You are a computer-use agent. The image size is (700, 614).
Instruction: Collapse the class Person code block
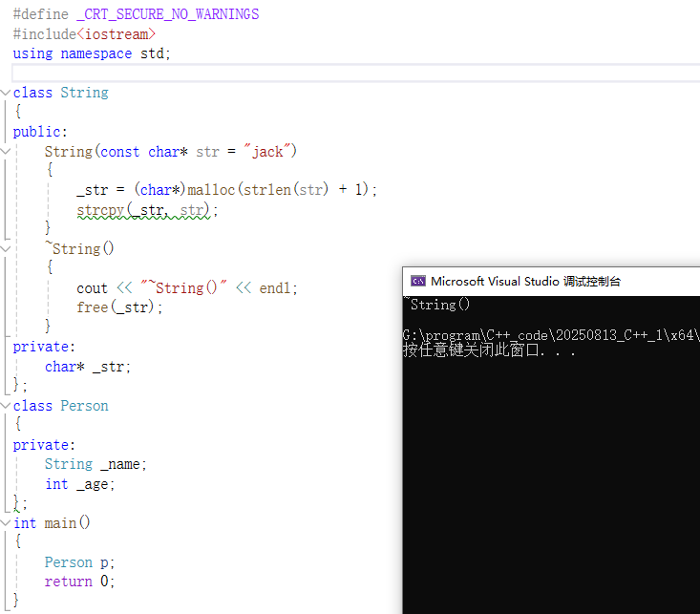[x=6, y=406]
